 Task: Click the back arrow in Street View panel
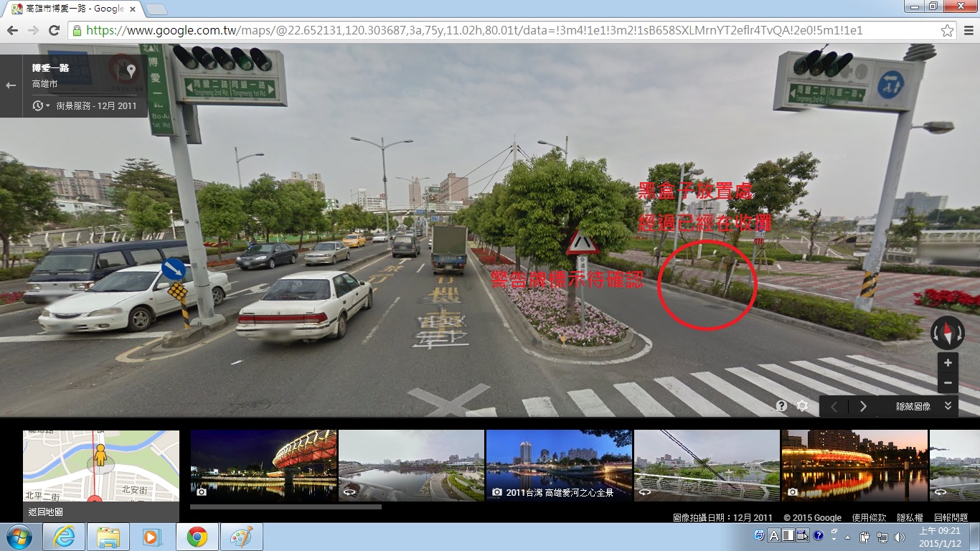click(x=11, y=85)
